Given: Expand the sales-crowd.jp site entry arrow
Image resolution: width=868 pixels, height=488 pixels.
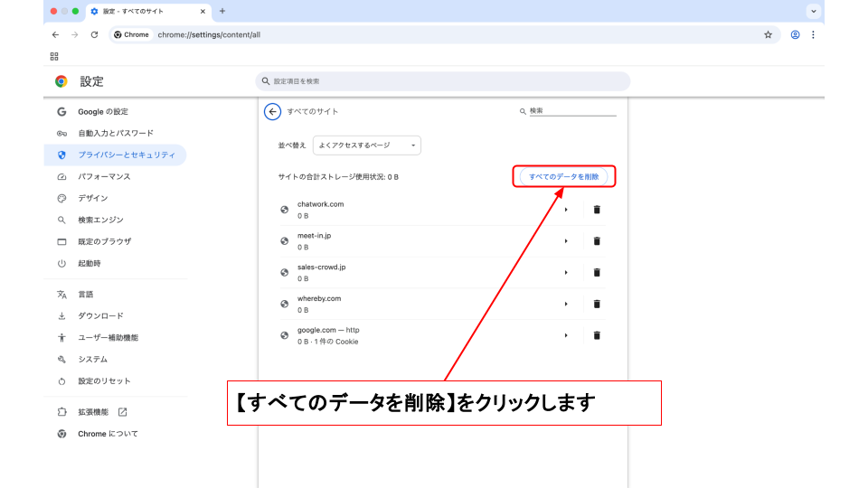Looking at the screenshot, I should pyautogui.click(x=566, y=273).
